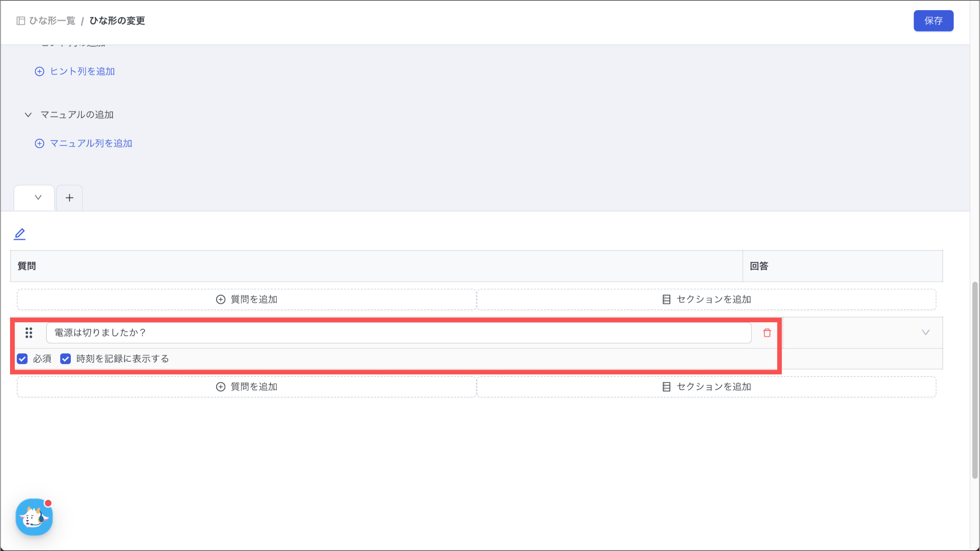This screenshot has width=980, height=551.
Task: Click the vertical page scrollbar
Action: click(975, 380)
